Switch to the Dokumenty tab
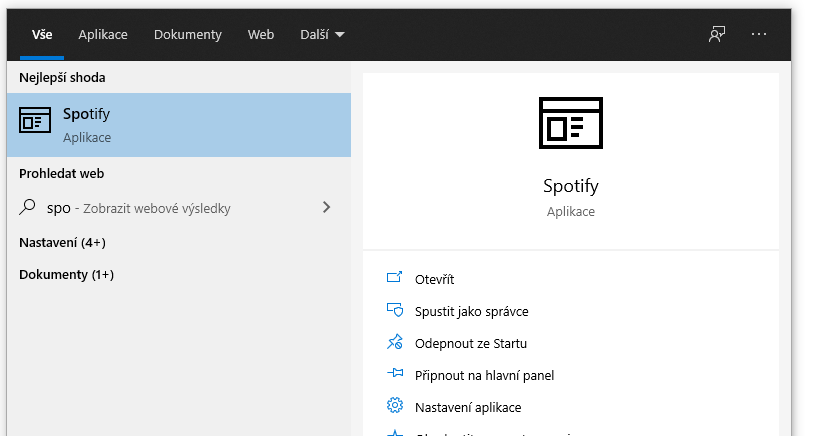Image resolution: width=838 pixels, height=436 pixels. pyautogui.click(x=187, y=34)
